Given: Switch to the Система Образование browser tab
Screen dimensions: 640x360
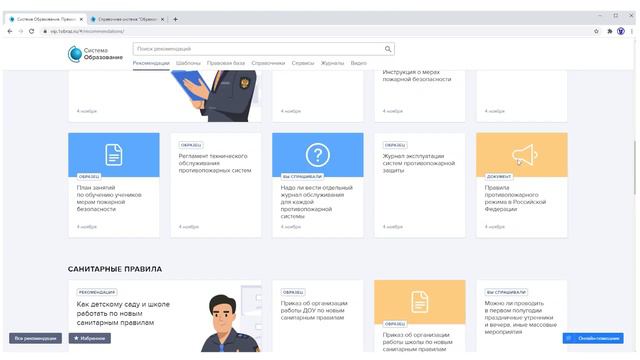Looking at the screenshot, I should (46, 19).
